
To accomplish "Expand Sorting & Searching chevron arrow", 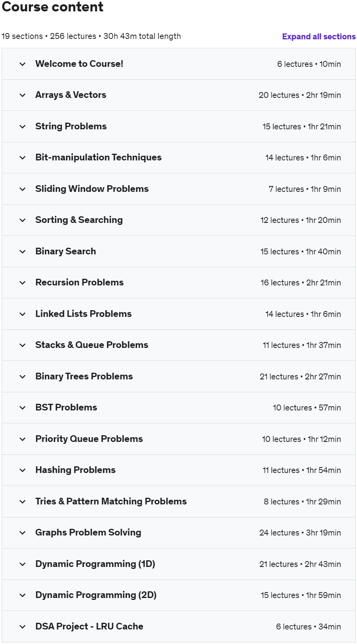I will point(23,220).
